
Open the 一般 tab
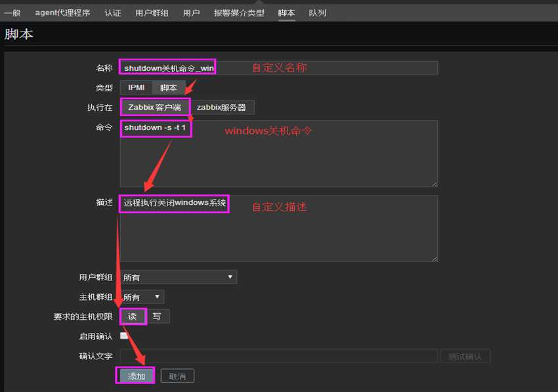(x=12, y=13)
